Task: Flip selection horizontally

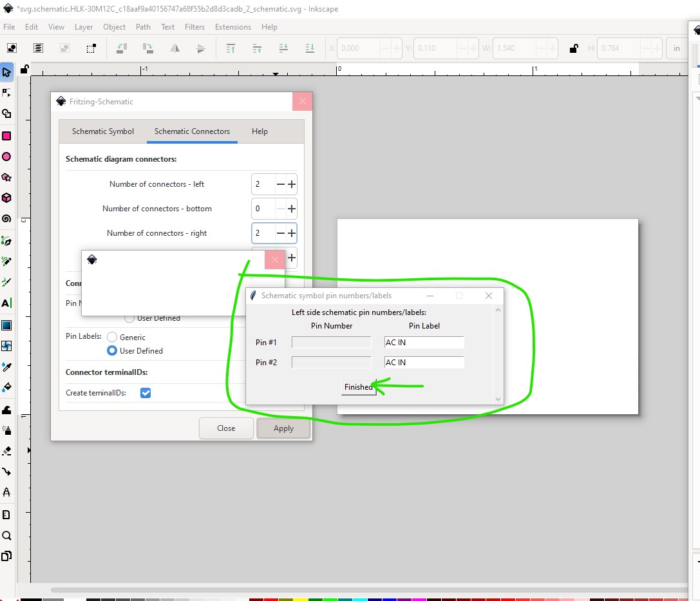Action: pos(175,48)
